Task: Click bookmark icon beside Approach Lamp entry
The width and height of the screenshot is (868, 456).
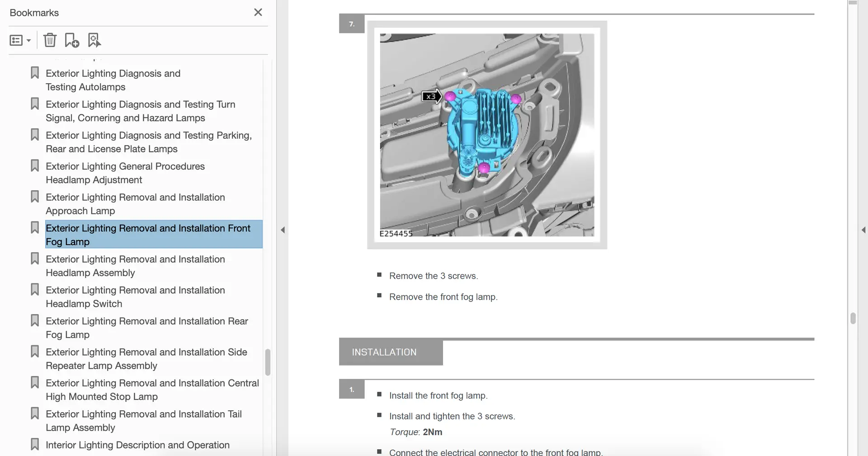Action: pyautogui.click(x=35, y=197)
